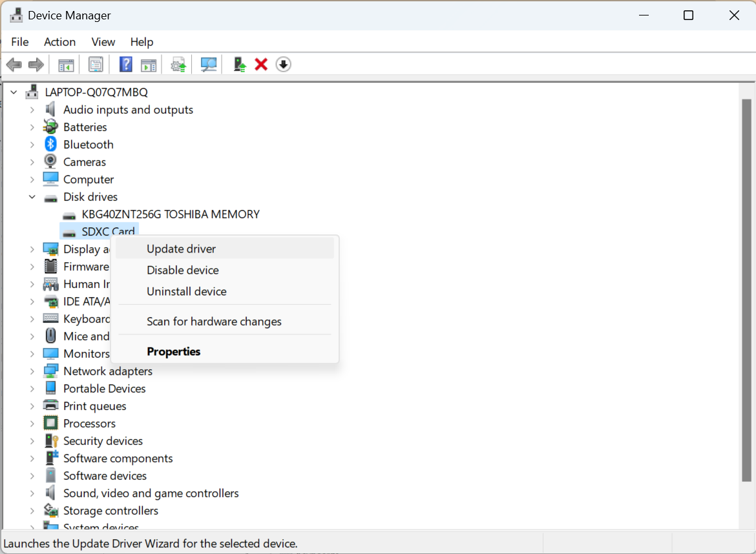Toggle the console tree pane icon
Screen dimensions: 756x554
pos(66,65)
